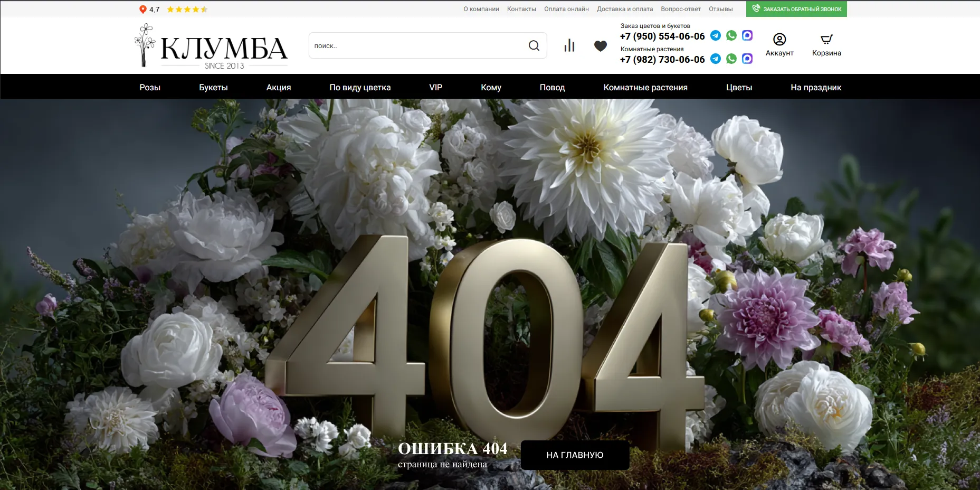Viewport: 980px width, 490px height.
Task: Open the Контакты link
Action: point(521,9)
